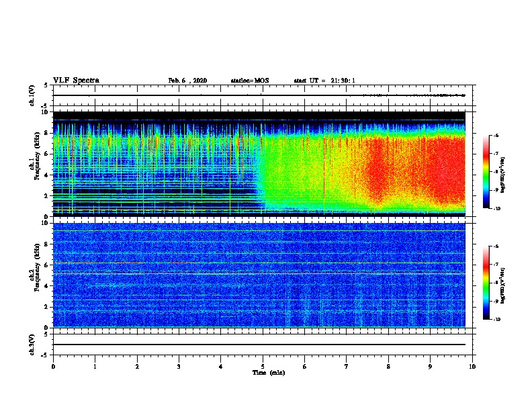Click the 'VLF Spectra' title text
The width and height of the screenshot is (532, 411).
(76, 81)
